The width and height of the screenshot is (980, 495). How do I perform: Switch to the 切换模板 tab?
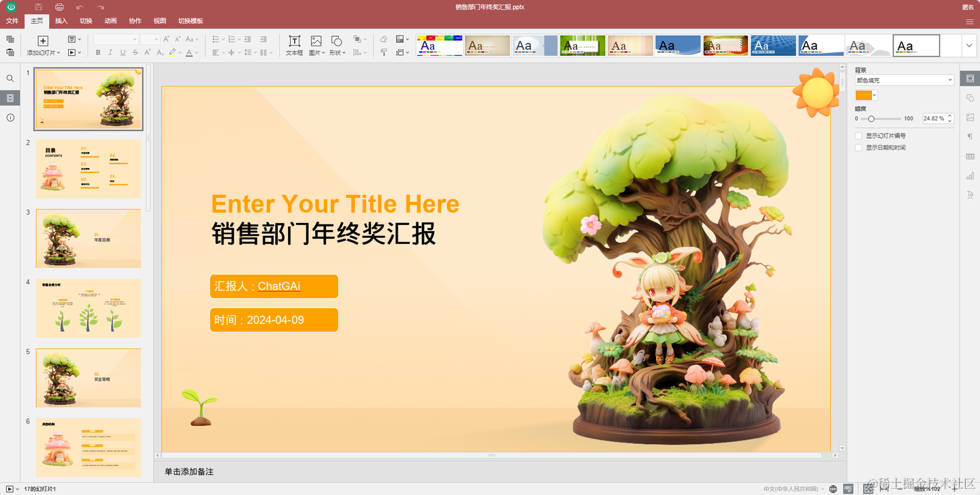tap(191, 21)
